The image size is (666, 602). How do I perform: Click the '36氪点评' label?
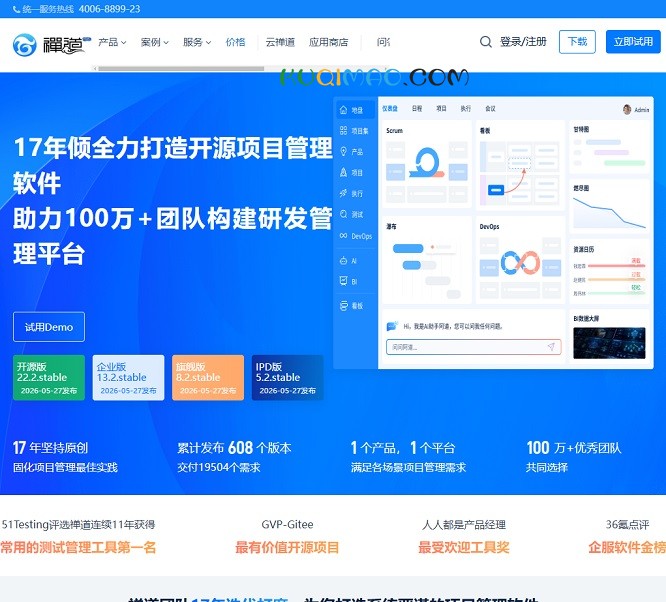tap(627, 525)
